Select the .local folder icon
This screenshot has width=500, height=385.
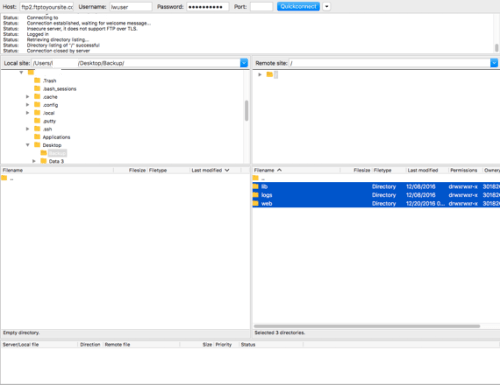[37, 112]
